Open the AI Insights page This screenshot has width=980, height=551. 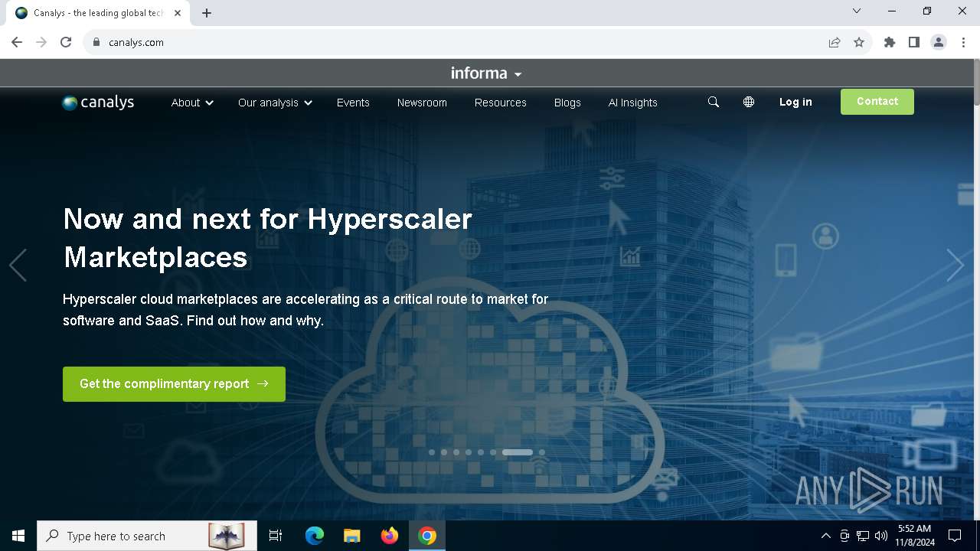(x=633, y=103)
